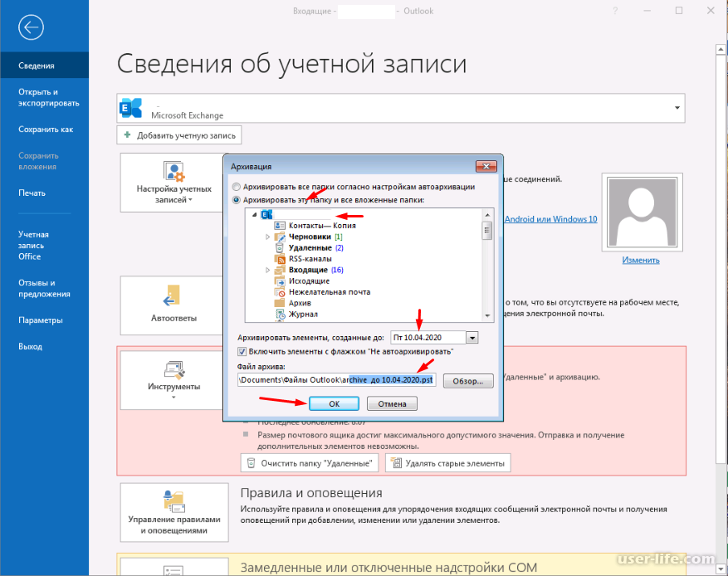Select the RSS-каналы feed icon
Image resolution: width=728 pixels, height=576 pixels.
click(x=280, y=259)
